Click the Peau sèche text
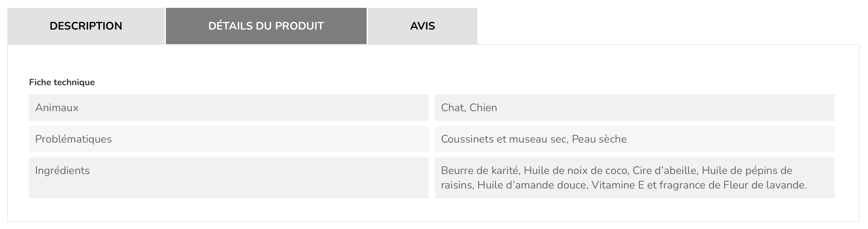 coord(599,139)
